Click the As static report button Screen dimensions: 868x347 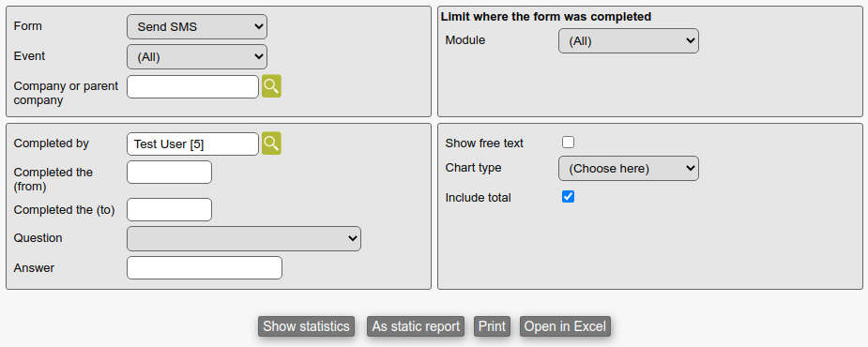click(416, 326)
